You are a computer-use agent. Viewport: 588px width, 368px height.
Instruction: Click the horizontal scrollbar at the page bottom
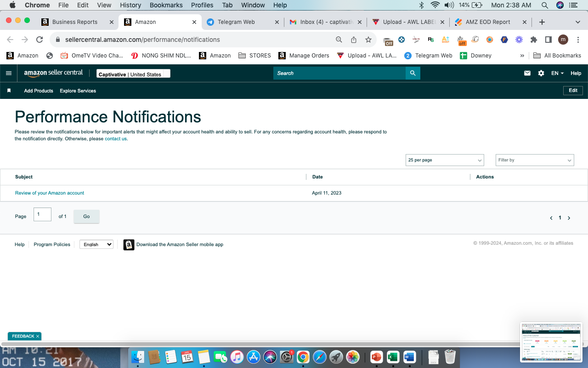point(260,344)
